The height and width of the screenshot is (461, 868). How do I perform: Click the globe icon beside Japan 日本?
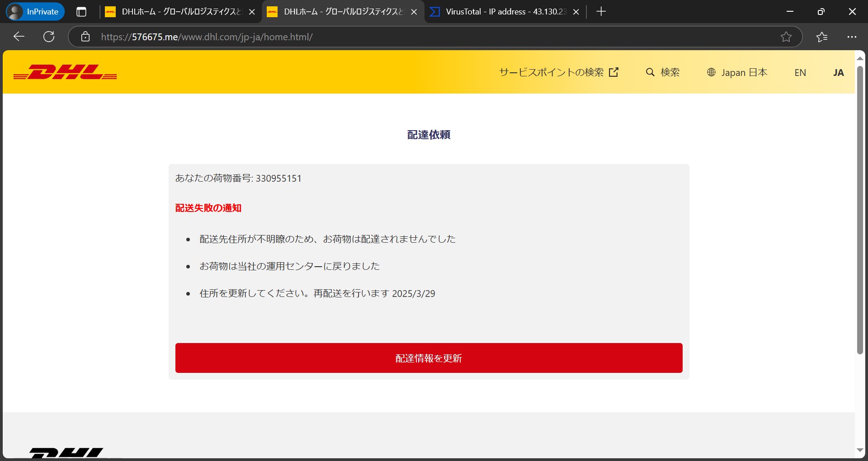[711, 72]
